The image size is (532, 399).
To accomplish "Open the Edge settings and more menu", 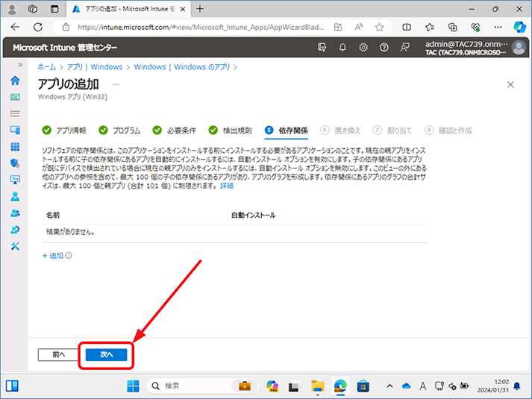I will tap(498, 27).
